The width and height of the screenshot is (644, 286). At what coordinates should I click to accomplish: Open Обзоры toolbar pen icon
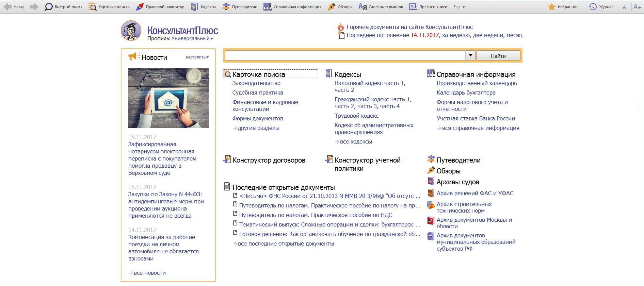[332, 7]
